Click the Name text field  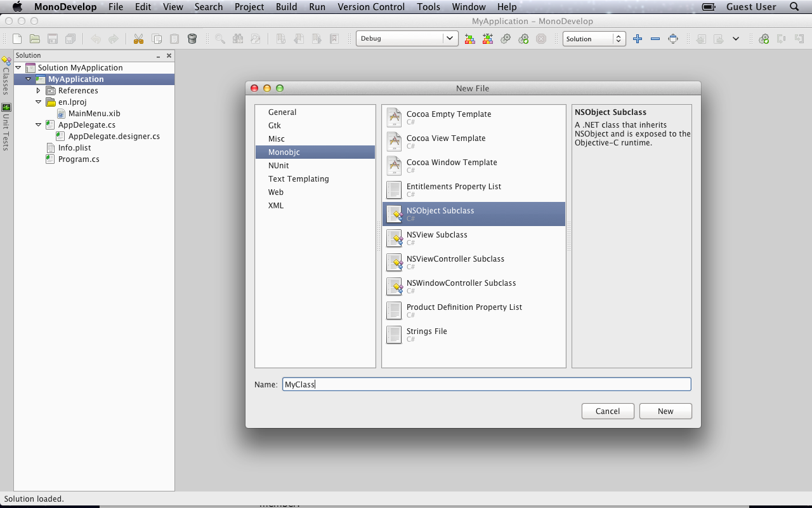[486, 385]
